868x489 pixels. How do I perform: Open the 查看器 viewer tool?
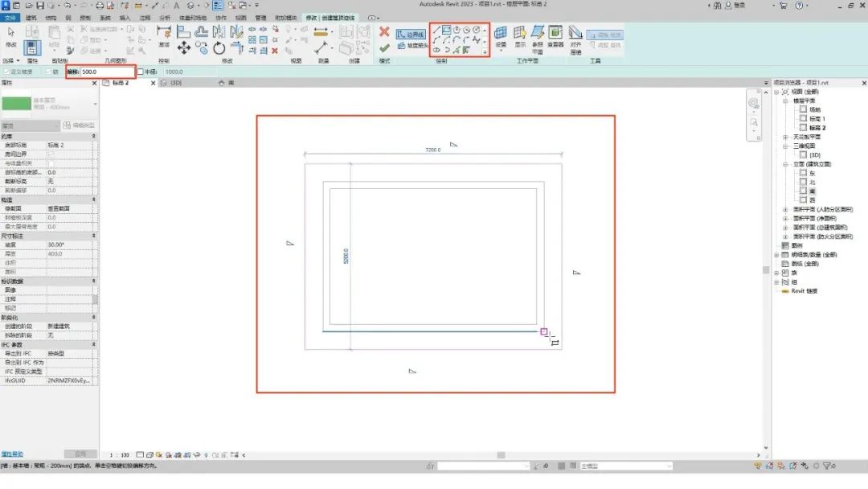(x=555, y=37)
